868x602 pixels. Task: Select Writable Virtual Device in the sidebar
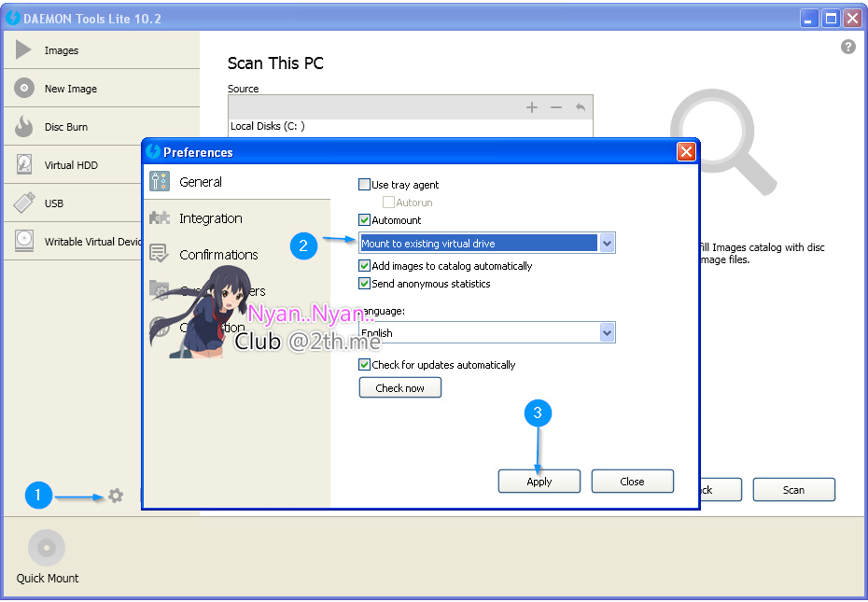(73, 242)
